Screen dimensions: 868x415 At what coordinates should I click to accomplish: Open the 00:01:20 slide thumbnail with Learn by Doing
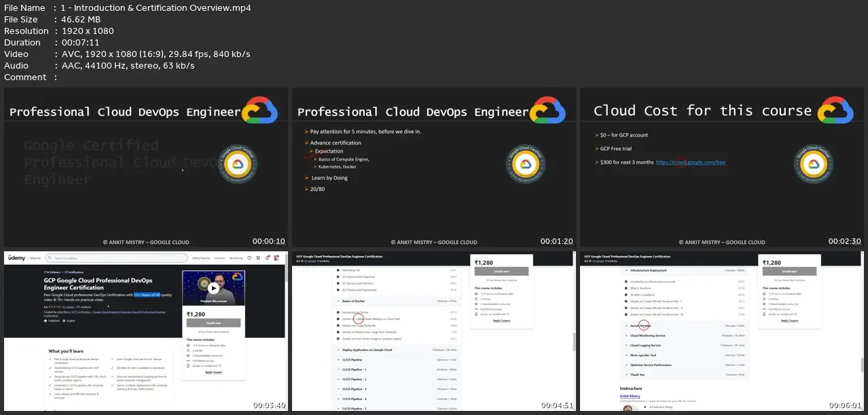(434, 168)
